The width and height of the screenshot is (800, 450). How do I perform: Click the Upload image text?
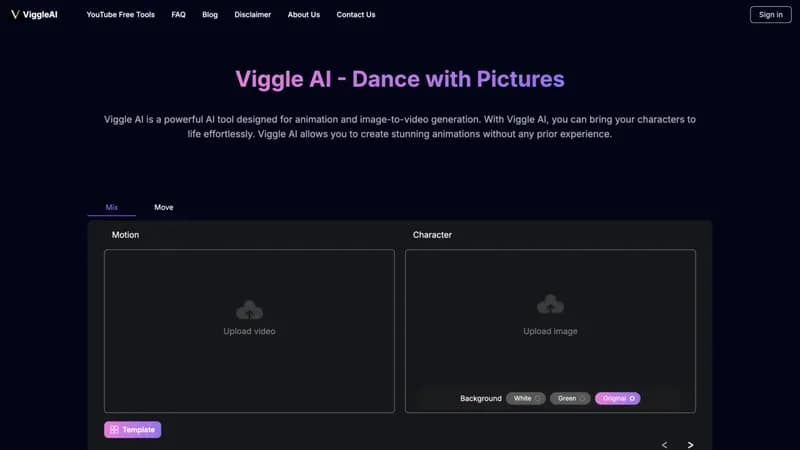pos(551,331)
